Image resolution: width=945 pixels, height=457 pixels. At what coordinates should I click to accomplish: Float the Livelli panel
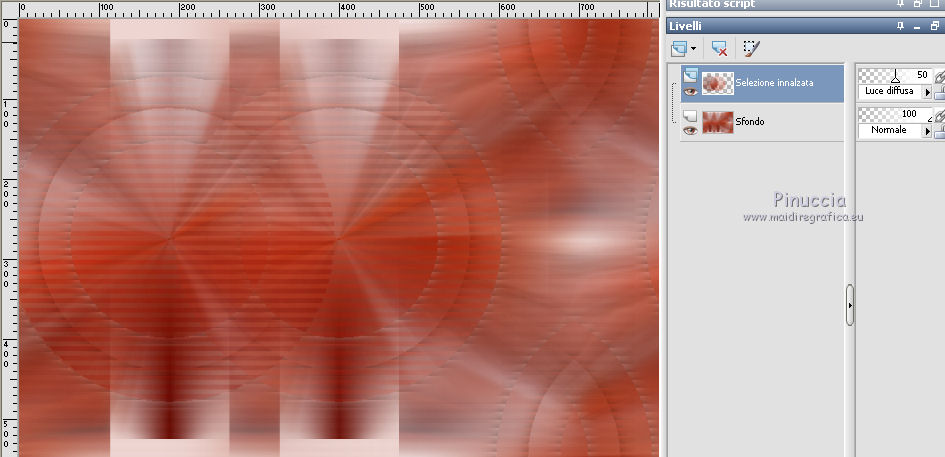(935, 26)
